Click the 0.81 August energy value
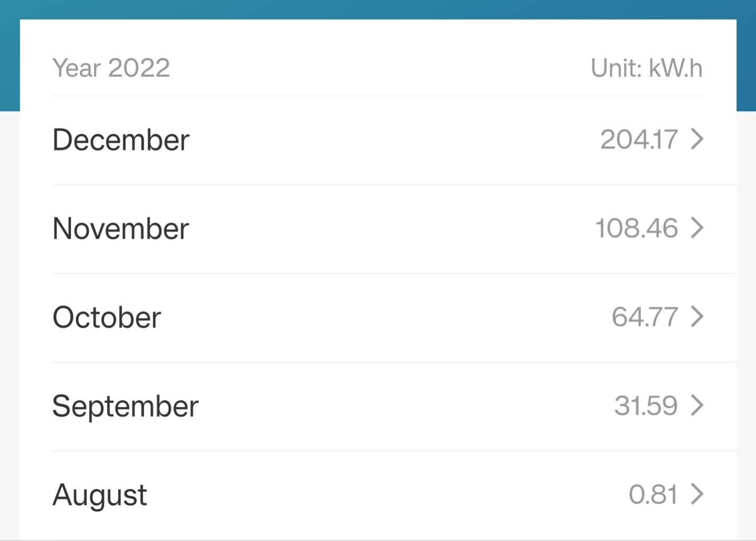Image resolution: width=756 pixels, height=541 pixels. pos(653,494)
